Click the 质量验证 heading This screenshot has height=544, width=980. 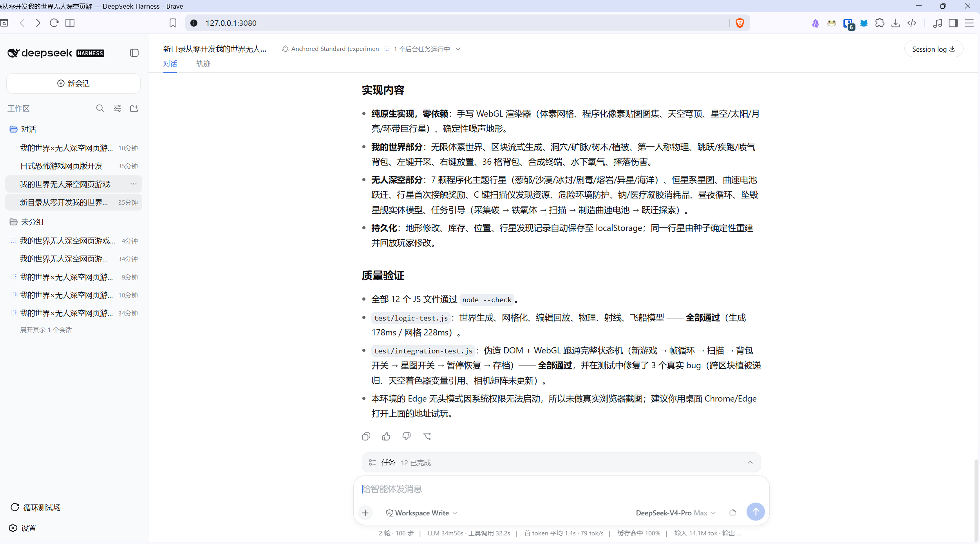(x=383, y=276)
